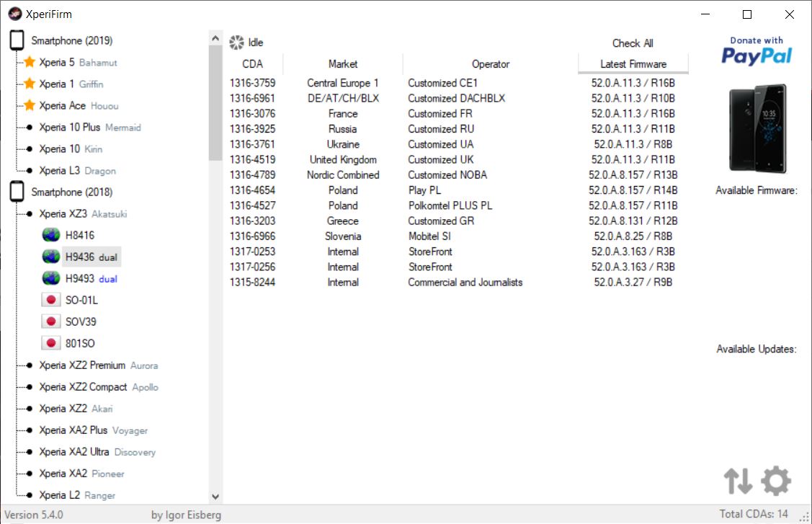Click the globe icon beside H9493
Image resolution: width=812 pixels, height=524 pixels.
click(x=50, y=278)
